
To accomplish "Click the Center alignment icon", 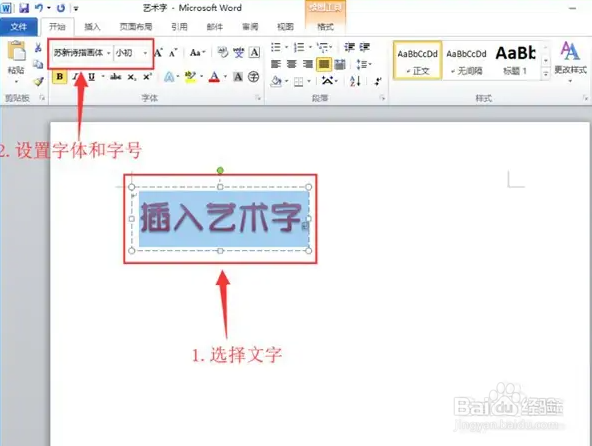I will pos(292,64).
